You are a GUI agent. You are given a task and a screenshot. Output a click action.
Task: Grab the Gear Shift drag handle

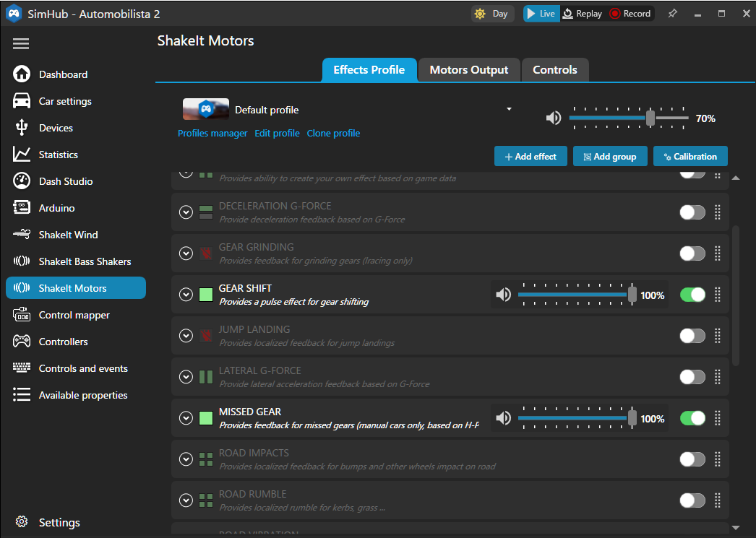coord(718,295)
